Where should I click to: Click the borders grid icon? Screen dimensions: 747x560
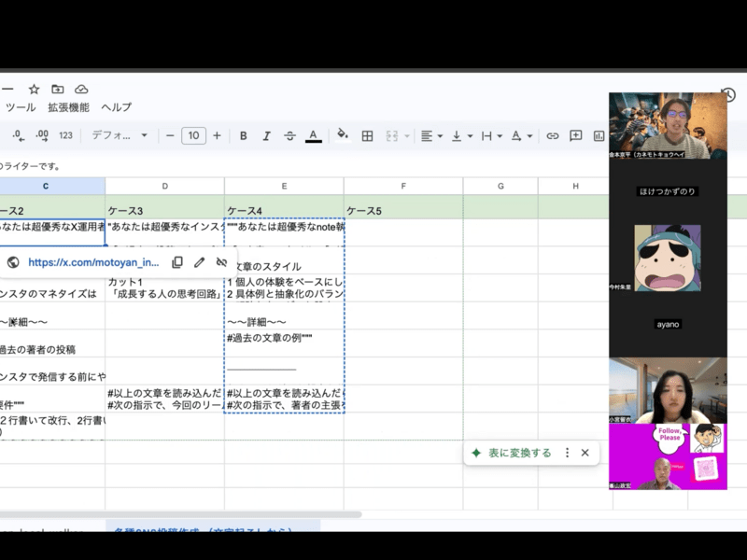(368, 136)
